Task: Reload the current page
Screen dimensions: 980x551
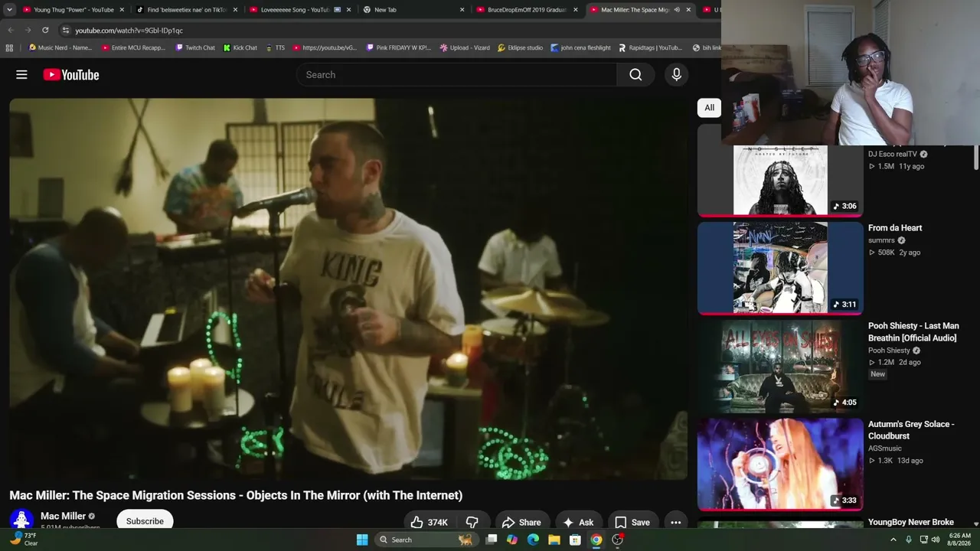Action: 45,30
